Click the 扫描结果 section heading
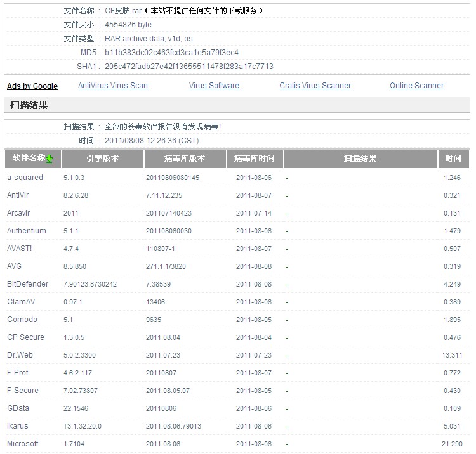476x454 pixels. click(29, 105)
